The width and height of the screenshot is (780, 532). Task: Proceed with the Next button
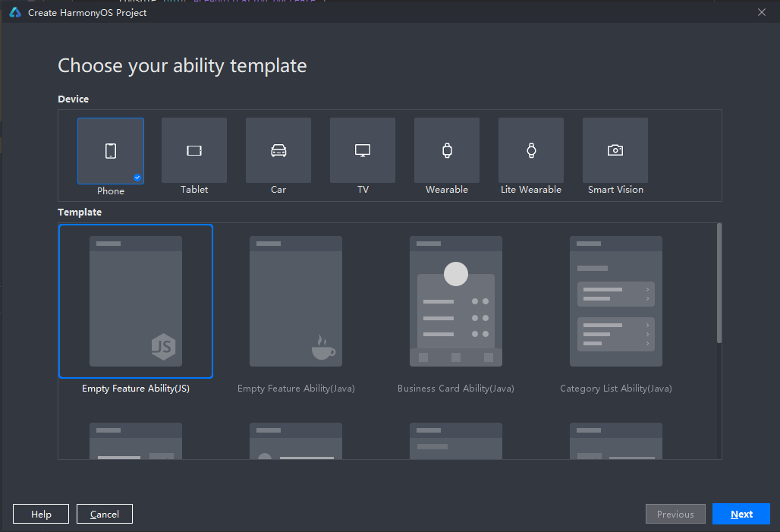tap(741, 514)
